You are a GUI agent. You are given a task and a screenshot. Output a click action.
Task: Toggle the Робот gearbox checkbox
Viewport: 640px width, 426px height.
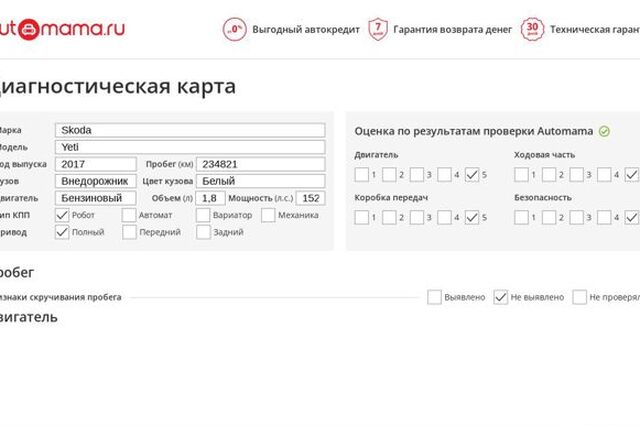[x=62, y=215]
